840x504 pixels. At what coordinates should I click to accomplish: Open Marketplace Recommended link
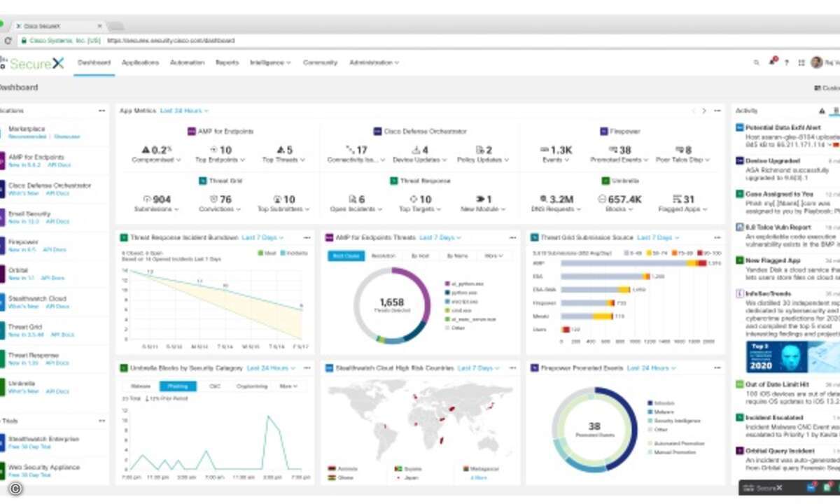[27, 136]
